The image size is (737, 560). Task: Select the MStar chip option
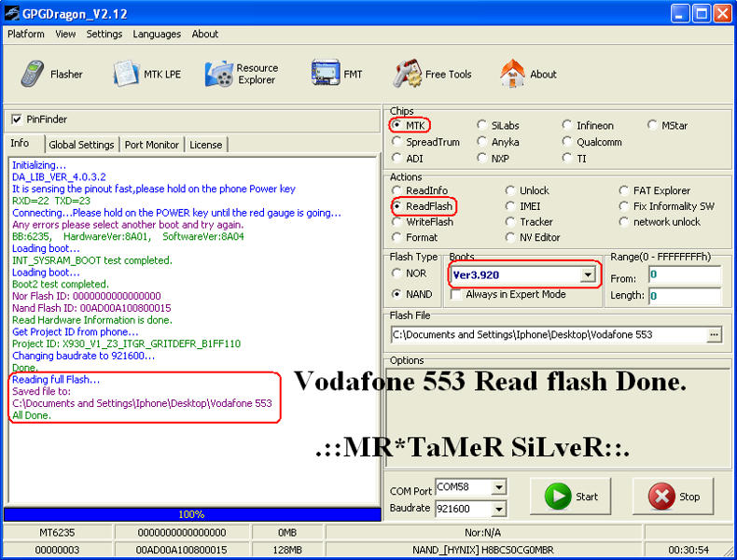coord(652,125)
